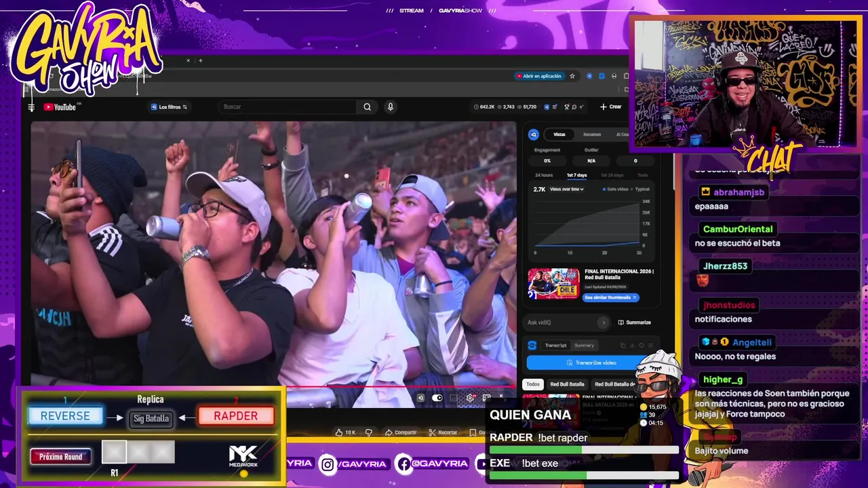Screen dimensions: 868x488
Task: Click username higher_g in chat
Action: tap(723, 380)
